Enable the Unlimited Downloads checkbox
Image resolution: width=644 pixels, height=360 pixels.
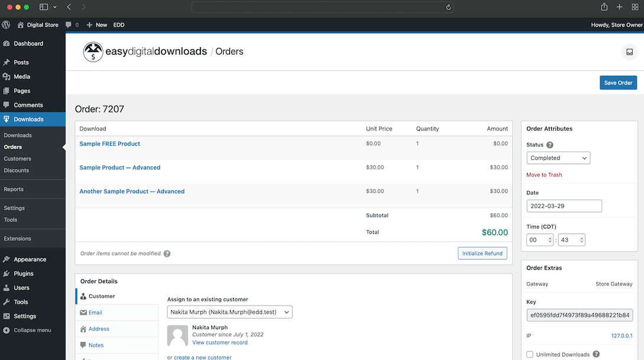click(x=529, y=354)
